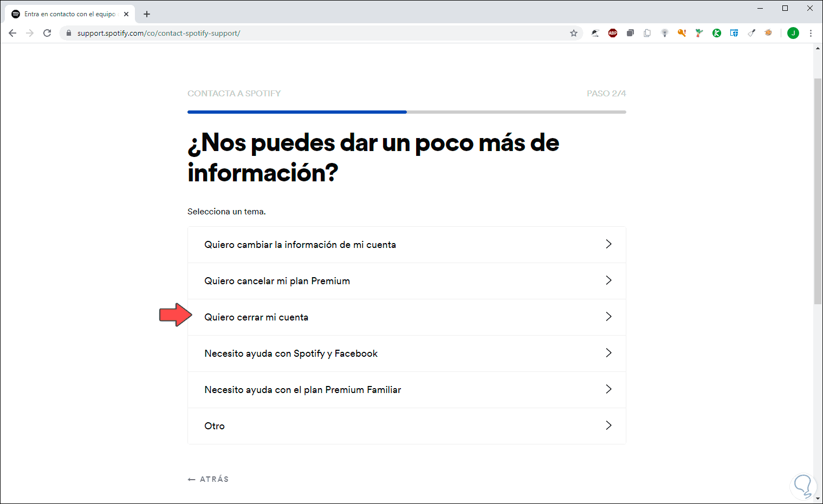
Task: Click the vertical page scrollbar thumb
Action: 818,191
